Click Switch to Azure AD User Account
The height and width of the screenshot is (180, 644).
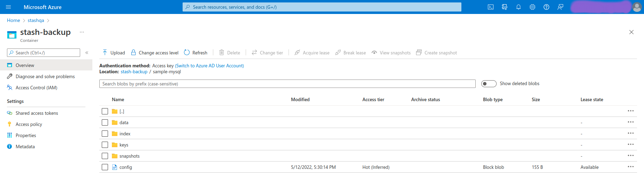click(x=209, y=66)
